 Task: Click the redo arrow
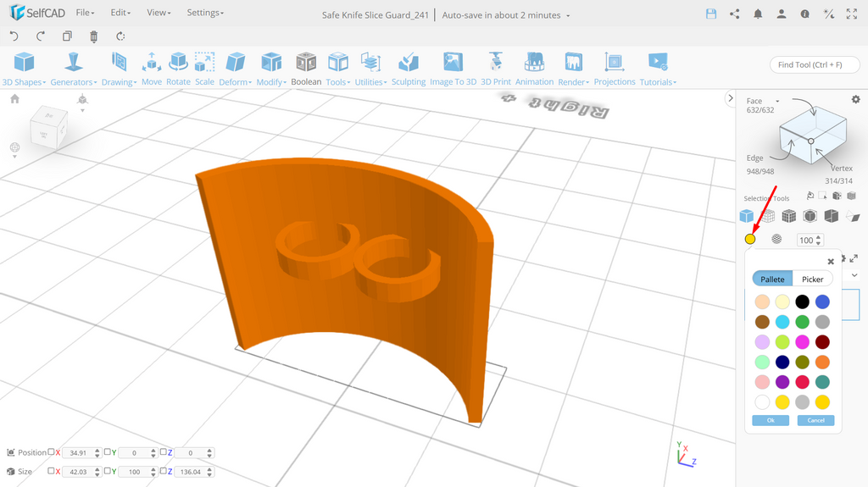(41, 36)
